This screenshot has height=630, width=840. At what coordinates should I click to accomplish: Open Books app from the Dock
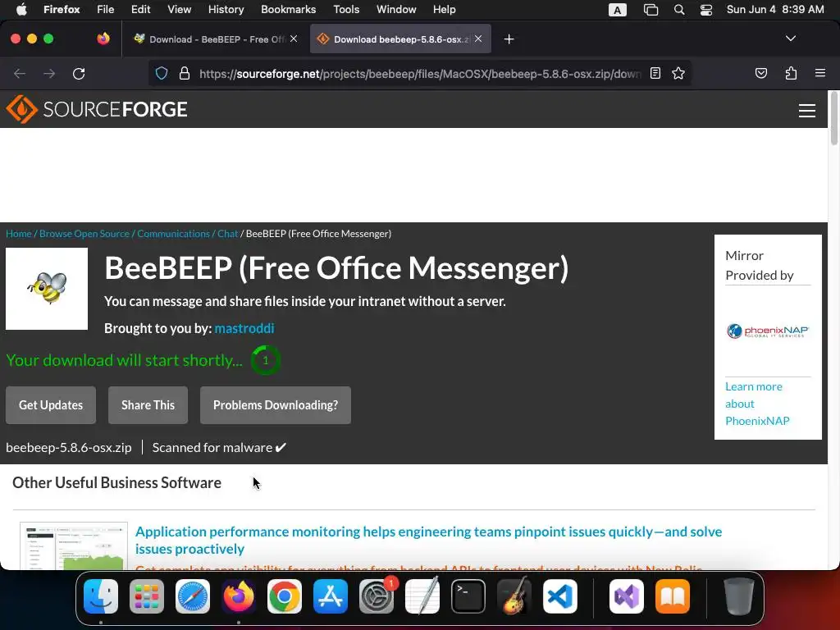tap(673, 596)
